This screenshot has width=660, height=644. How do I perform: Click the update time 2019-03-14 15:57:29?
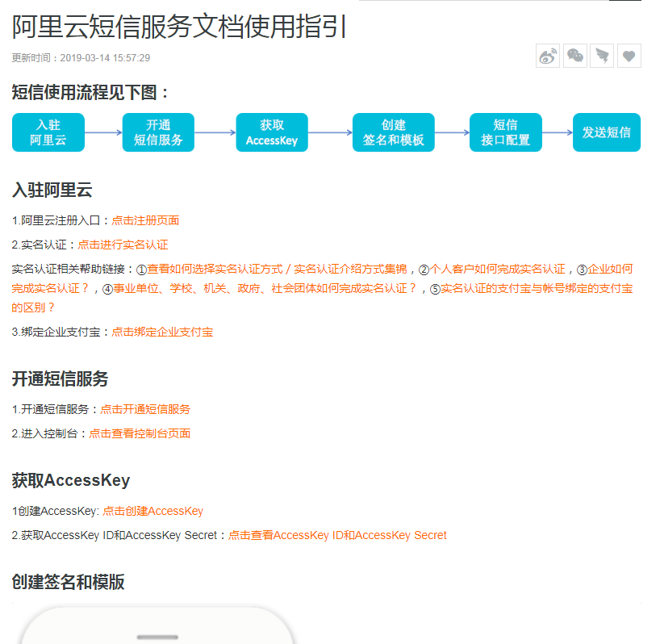coord(105,58)
